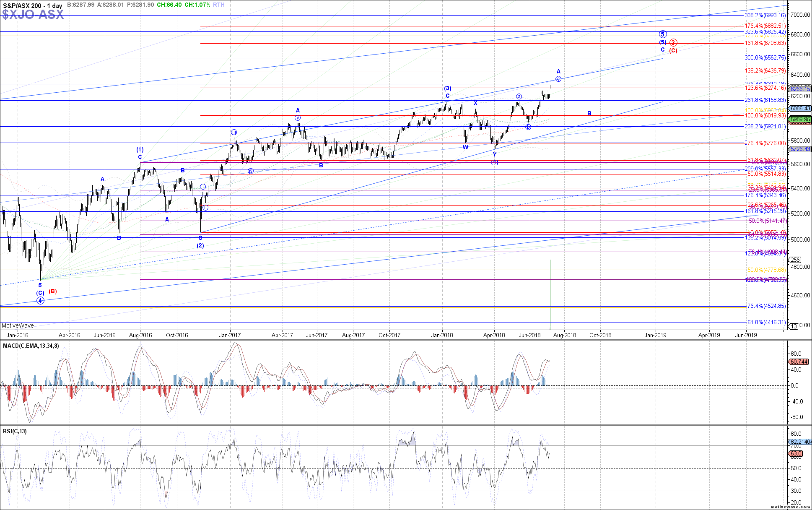Click the 76.4%(5776.00) Fibonacci label
This screenshot has height=510, width=812.
[766, 143]
